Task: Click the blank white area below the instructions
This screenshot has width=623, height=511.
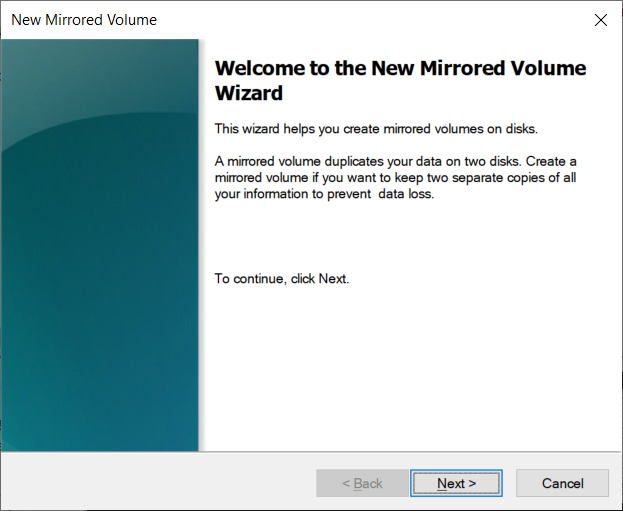Action: [409, 366]
